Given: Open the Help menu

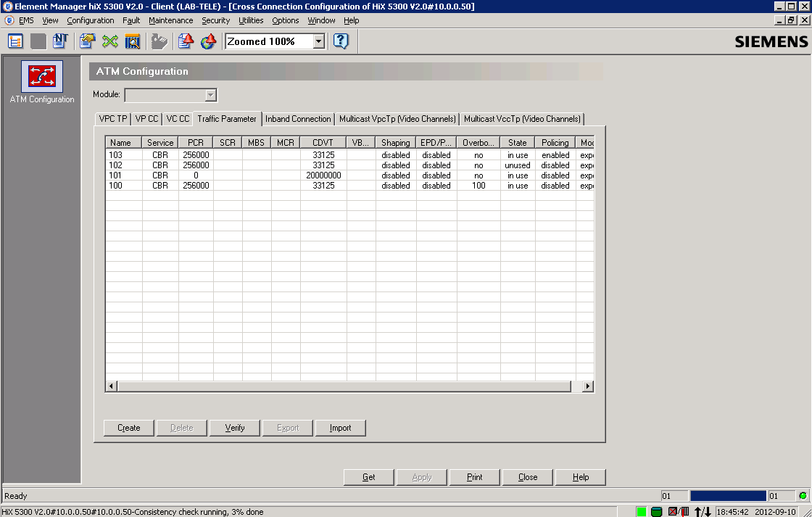Looking at the screenshot, I should tap(352, 20).
